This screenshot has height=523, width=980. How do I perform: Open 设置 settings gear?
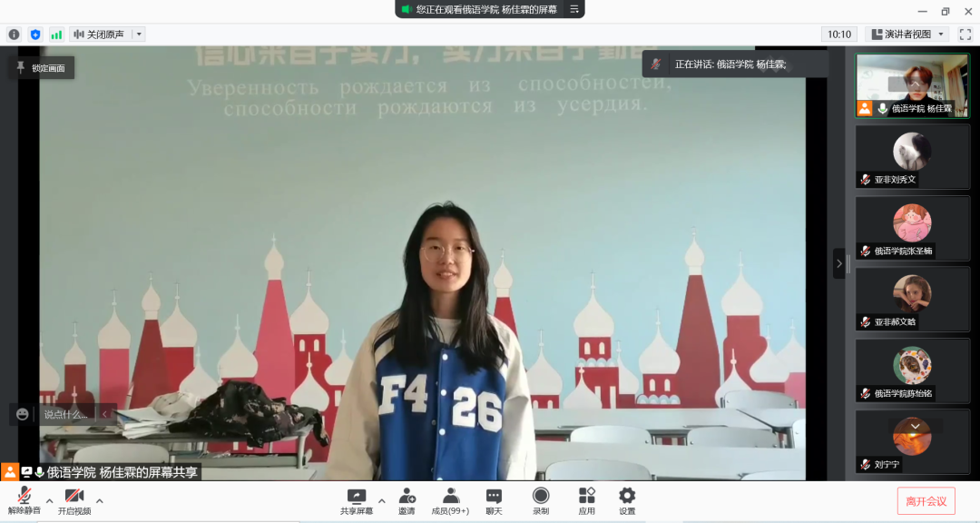click(x=627, y=500)
